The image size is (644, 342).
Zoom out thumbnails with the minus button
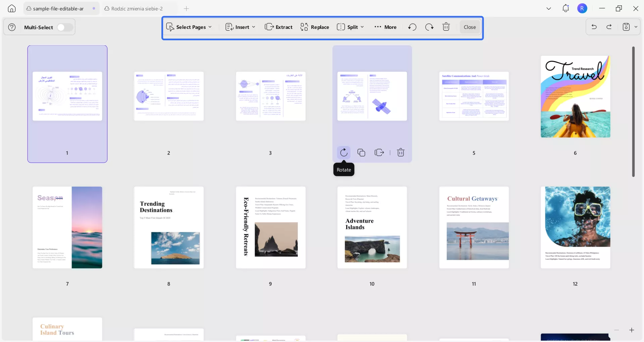(x=616, y=330)
